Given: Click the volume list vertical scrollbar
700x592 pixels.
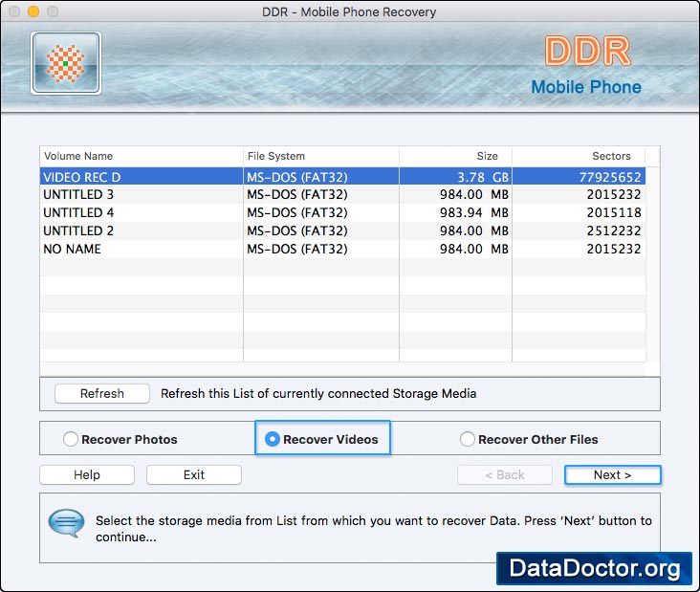Looking at the screenshot, I should pyautogui.click(x=653, y=263).
